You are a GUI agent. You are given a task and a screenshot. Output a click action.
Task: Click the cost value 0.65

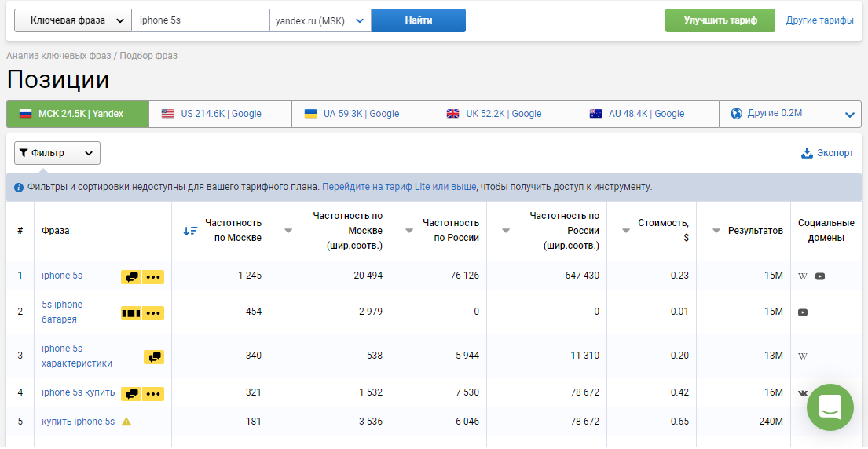(680, 422)
